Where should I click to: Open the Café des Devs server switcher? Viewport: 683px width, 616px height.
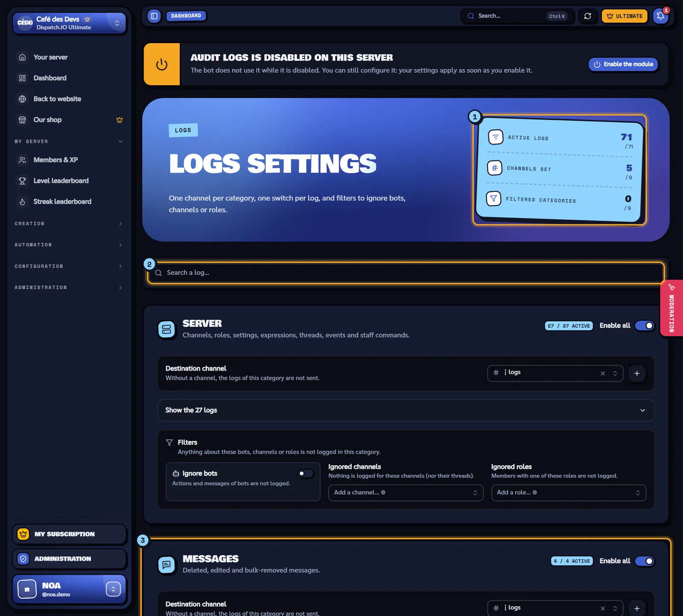tap(70, 23)
